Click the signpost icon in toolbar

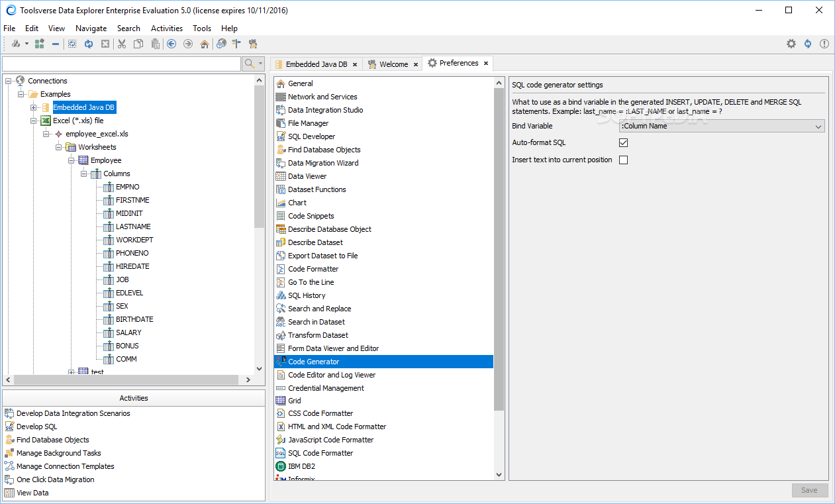(236, 44)
